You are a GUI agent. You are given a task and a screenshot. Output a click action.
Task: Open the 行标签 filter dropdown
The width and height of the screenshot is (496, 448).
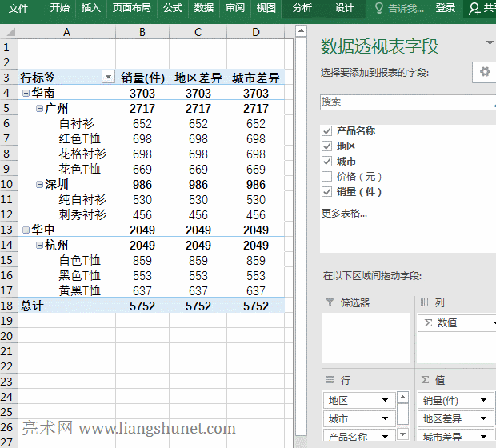[108, 78]
